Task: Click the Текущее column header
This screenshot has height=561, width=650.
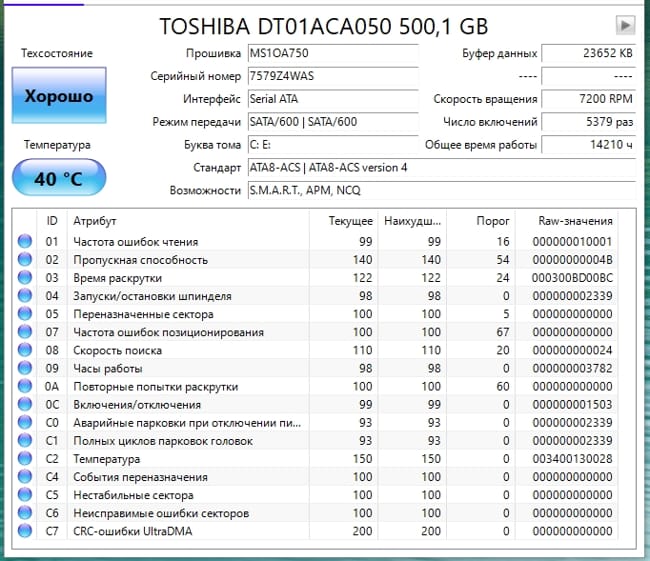Action: pos(343,221)
